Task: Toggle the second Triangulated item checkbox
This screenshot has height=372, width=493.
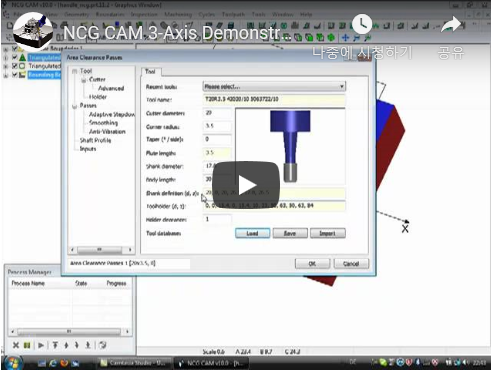Action: 15,66
